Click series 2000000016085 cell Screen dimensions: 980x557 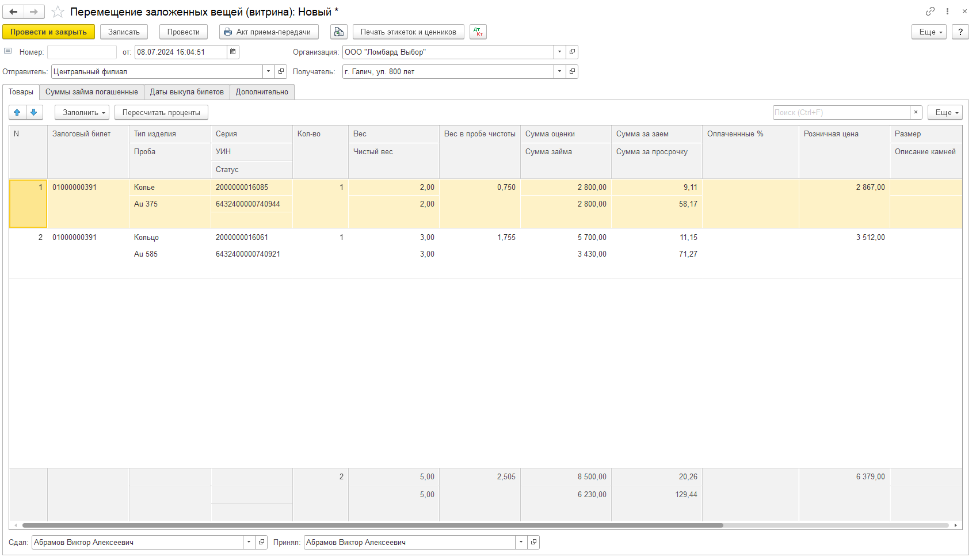pyautogui.click(x=251, y=188)
